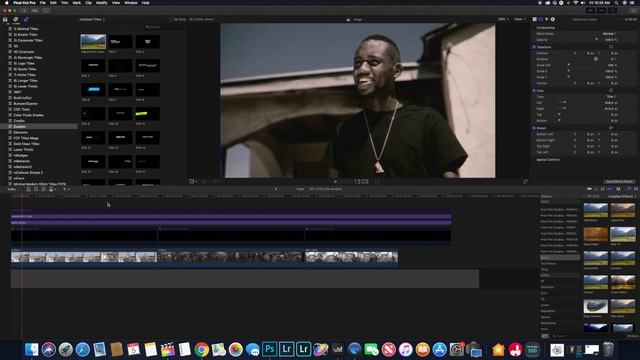The image size is (640, 360).
Task: Toggle the Transform section checkbox
Action: point(534,47)
